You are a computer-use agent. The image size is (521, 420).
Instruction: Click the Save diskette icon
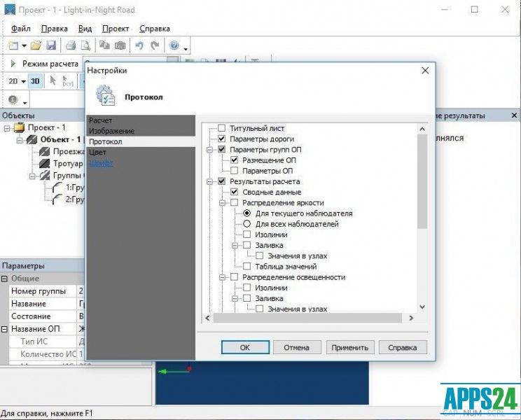coord(51,45)
